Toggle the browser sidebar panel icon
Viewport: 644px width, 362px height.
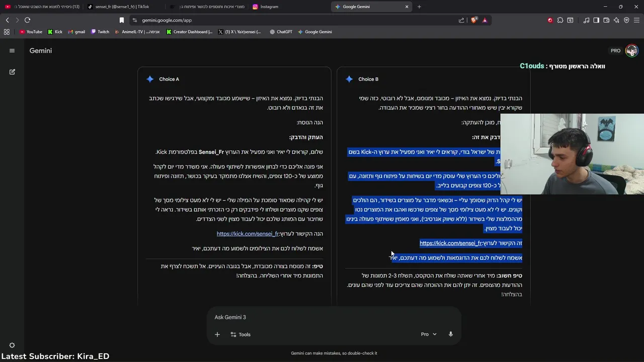coord(596,20)
